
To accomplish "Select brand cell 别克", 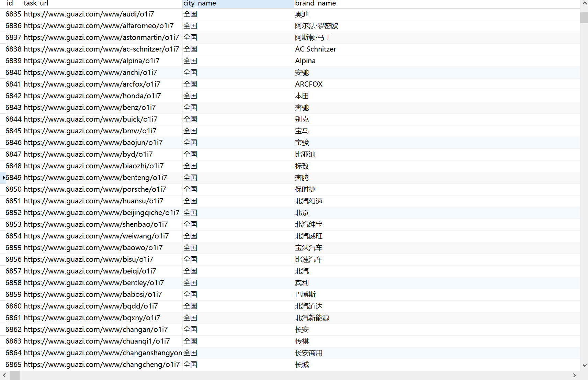I will pyautogui.click(x=437, y=119).
